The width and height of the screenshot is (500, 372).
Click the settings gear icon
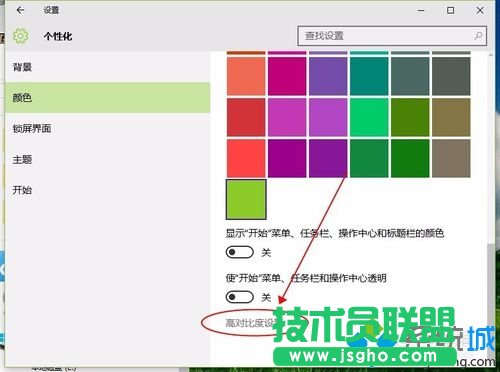pyautogui.click(x=21, y=36)
